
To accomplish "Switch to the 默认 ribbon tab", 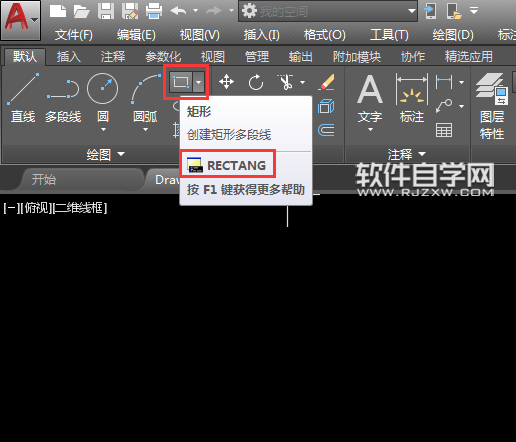I will [25, 57].
